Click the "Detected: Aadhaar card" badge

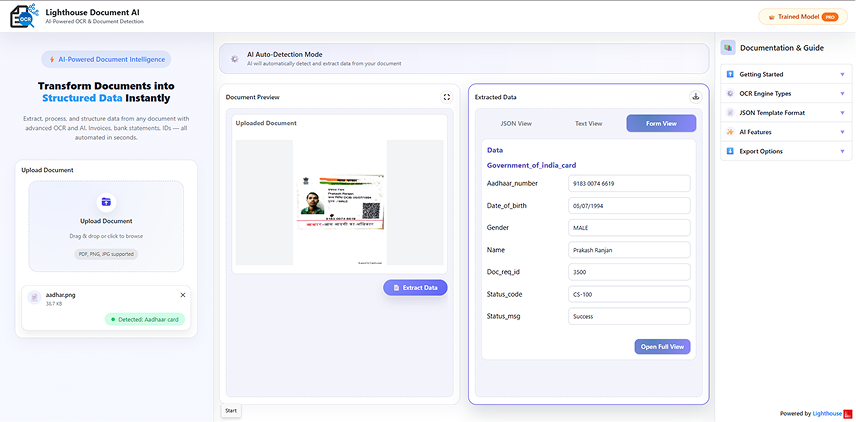point(145,319)
